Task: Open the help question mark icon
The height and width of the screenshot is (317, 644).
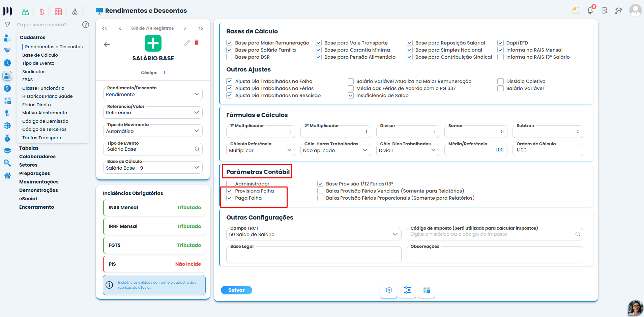Action: click(86, 25)
